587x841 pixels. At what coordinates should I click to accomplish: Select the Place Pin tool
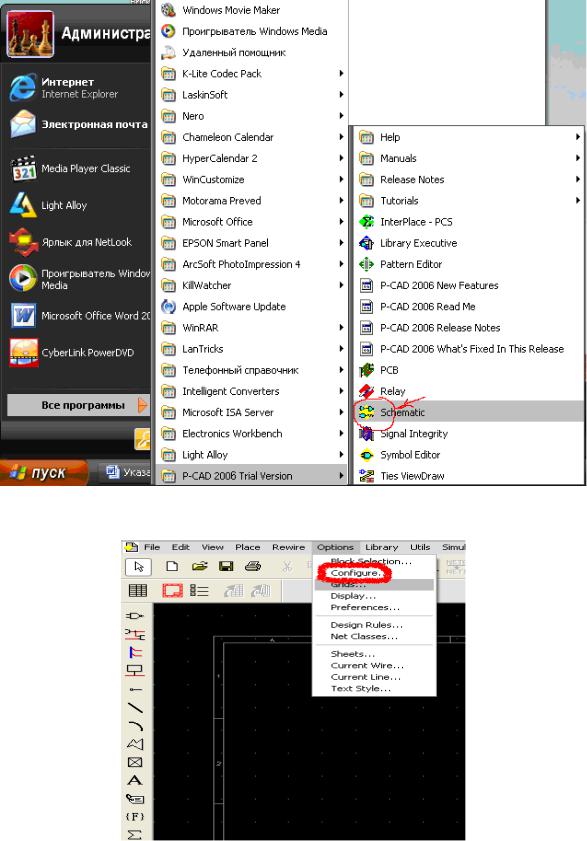click(x=135, y=689)
